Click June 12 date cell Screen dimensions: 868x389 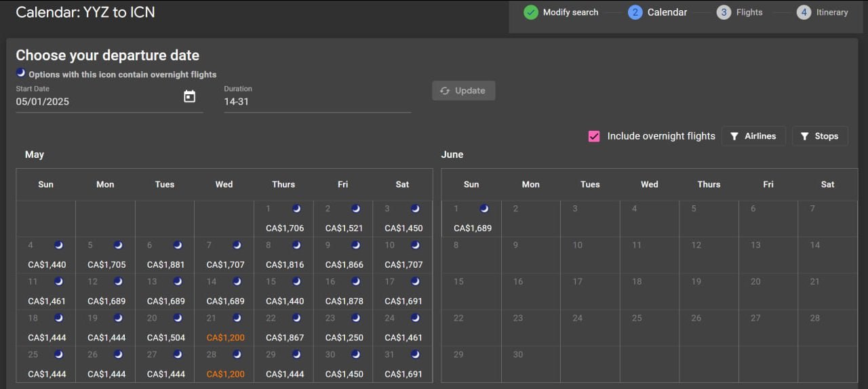[x=709, y=255]
